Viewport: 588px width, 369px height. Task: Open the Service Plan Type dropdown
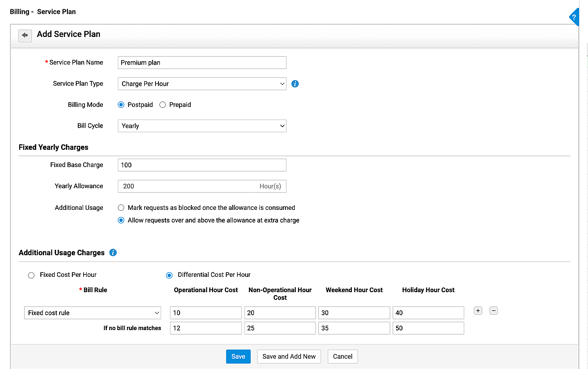coord(202,84)
